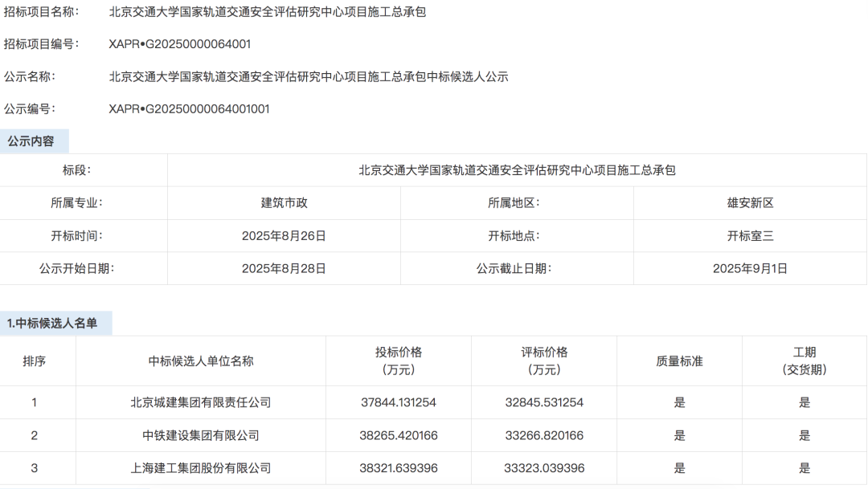
Task: Select the 建筑市政 specialty cell
Action: click(284, 203)
